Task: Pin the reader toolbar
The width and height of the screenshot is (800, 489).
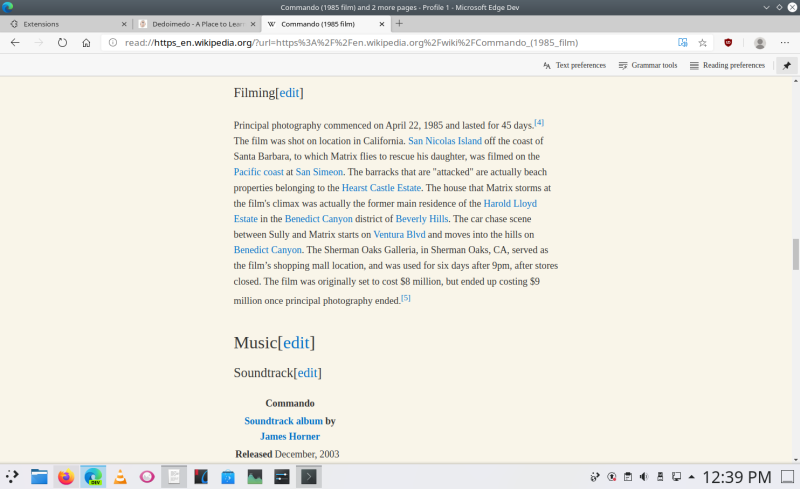Action: 787,65
